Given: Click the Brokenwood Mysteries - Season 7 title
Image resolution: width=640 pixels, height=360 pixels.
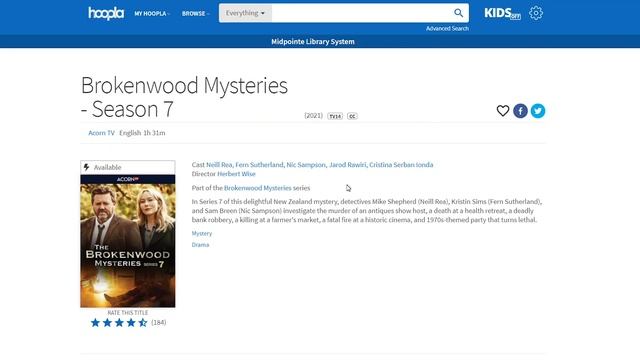Looking at the screenshot, I should pyautogui.click(x=184, y=97).
